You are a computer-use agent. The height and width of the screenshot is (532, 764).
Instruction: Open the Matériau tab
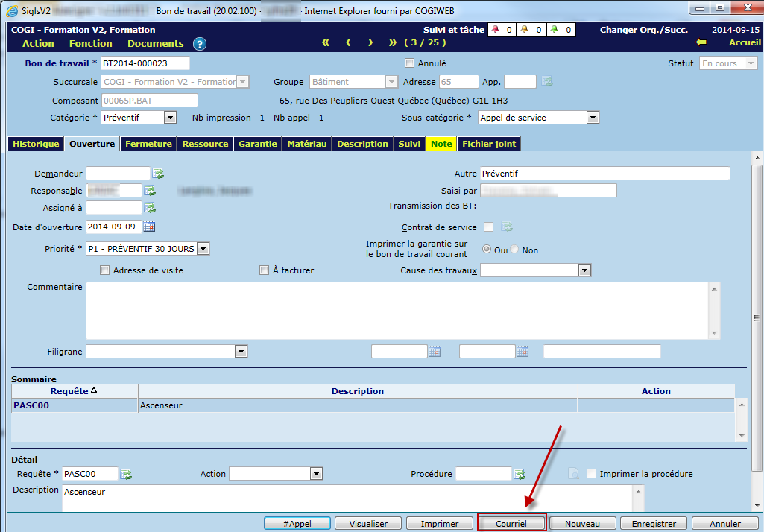[306, 145]
